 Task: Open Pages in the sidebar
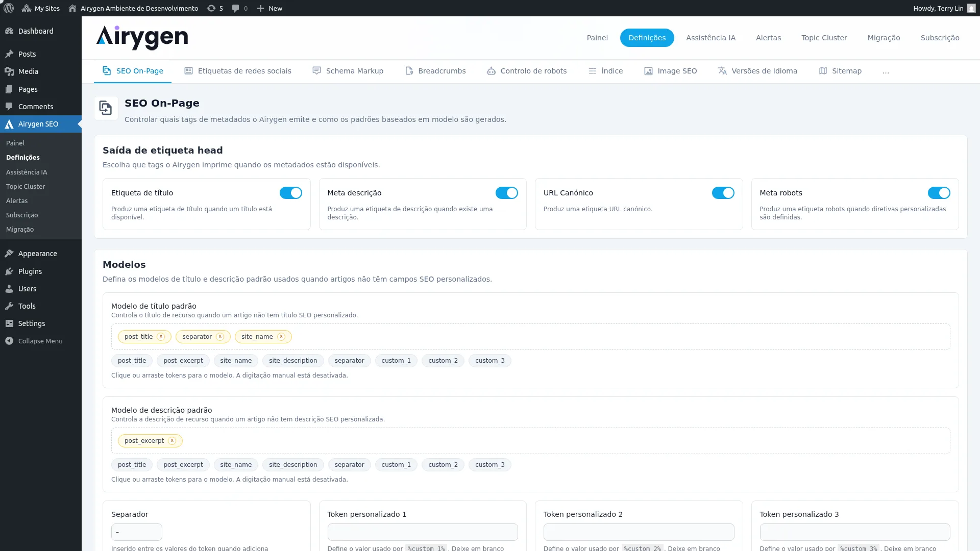coord(41,89)
